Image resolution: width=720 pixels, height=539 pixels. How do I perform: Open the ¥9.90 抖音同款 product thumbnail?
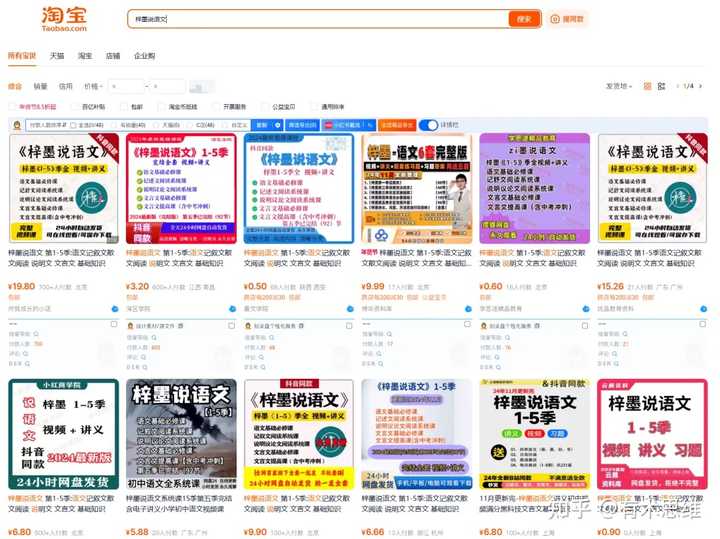pos(299,434)
